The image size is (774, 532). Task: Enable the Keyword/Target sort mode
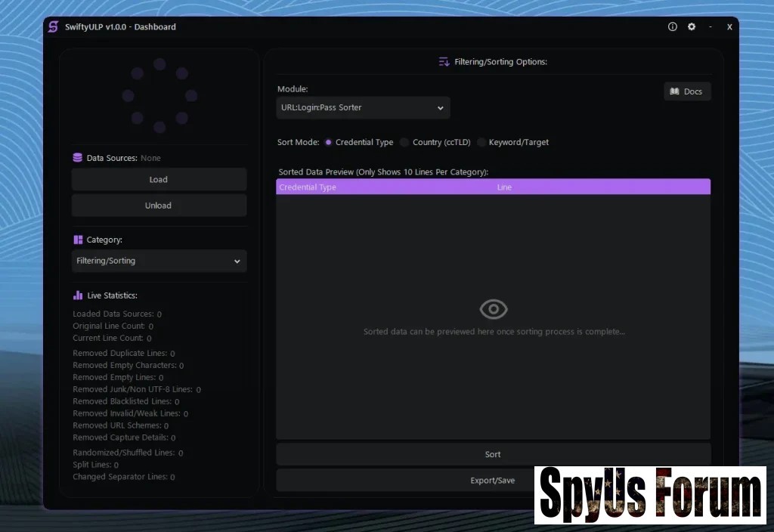pyautogui.click(x=481, y=142)
